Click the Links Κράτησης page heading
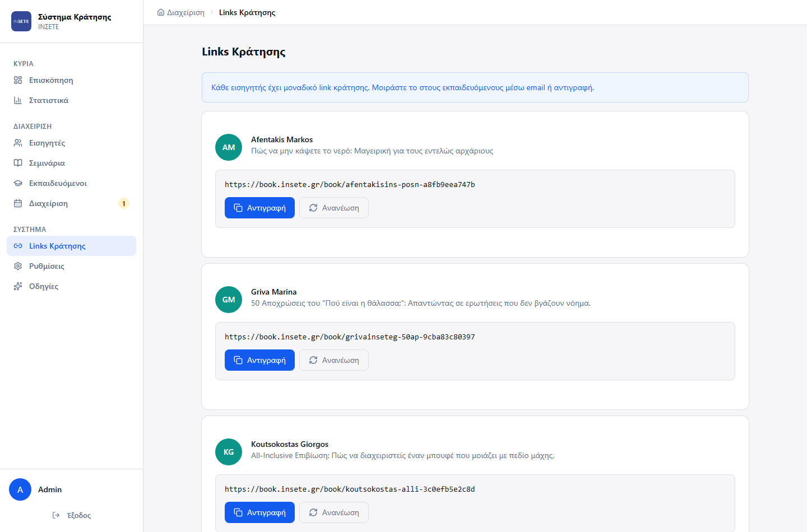807x532 pixels. [x=244, y=52]
